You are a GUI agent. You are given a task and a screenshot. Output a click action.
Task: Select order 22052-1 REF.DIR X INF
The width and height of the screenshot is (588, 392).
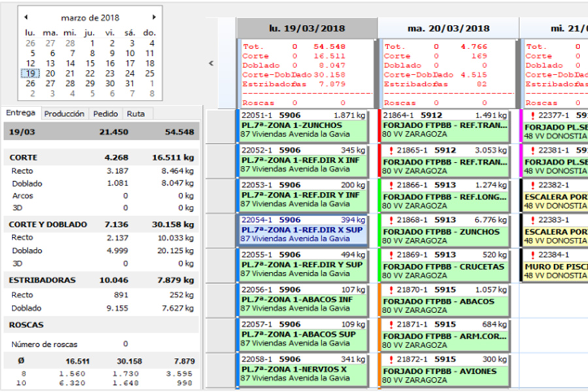303,160
